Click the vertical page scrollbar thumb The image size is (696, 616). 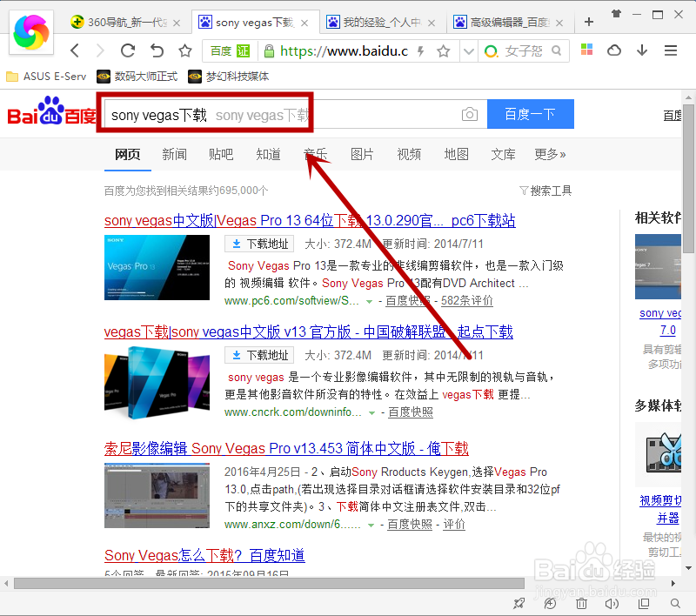point(688,179)
